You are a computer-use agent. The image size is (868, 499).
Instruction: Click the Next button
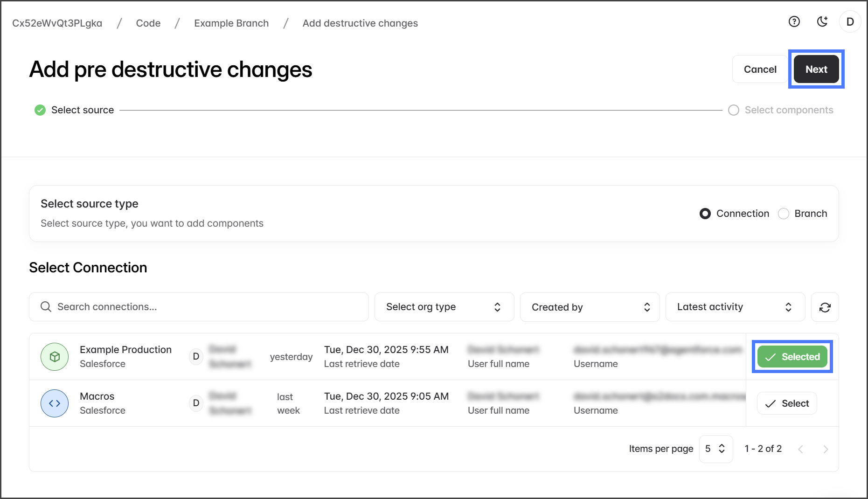[816, 69]
